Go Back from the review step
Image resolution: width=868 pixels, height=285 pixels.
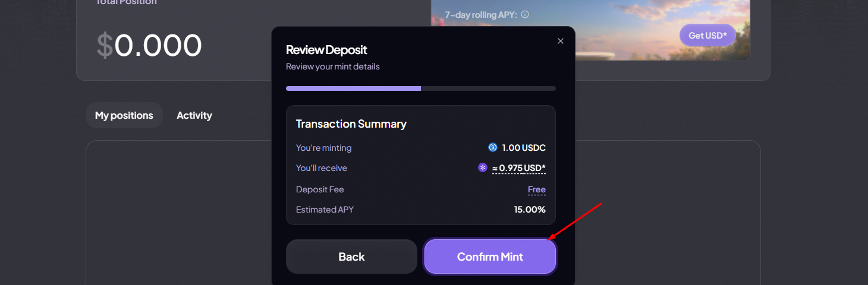351,256
